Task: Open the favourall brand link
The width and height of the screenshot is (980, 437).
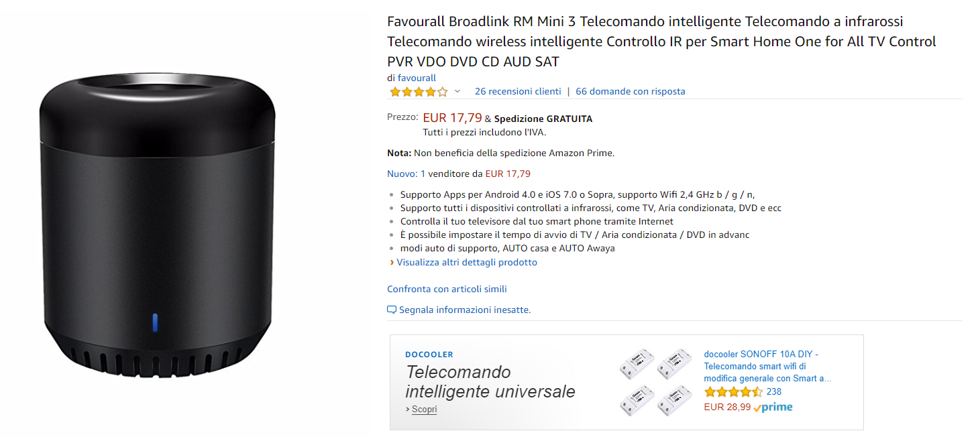Action: coord(417,78)
